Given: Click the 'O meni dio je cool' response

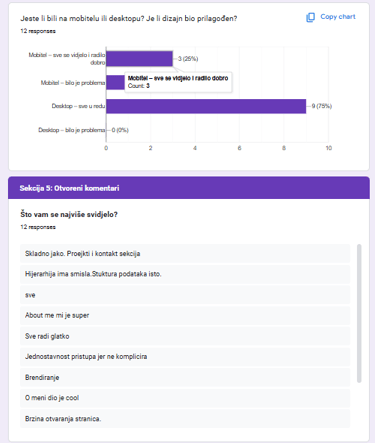Looking at the screenshot, I should (x=185, y=398).
